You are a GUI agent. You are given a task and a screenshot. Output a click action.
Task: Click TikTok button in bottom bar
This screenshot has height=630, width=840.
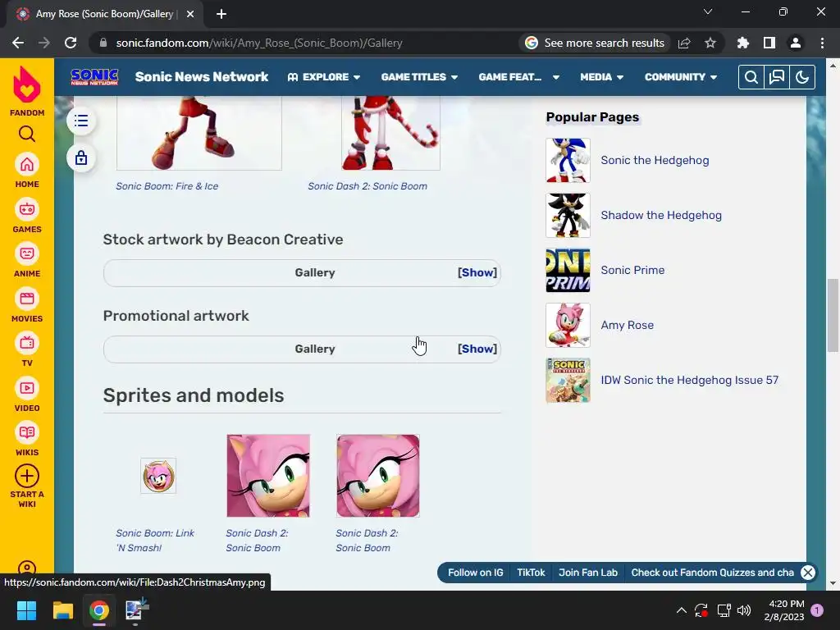point(531,572)
